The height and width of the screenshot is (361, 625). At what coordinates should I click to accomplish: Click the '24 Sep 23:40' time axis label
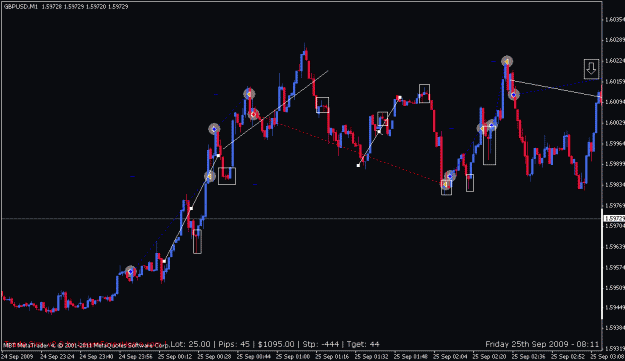pos(96,356)
